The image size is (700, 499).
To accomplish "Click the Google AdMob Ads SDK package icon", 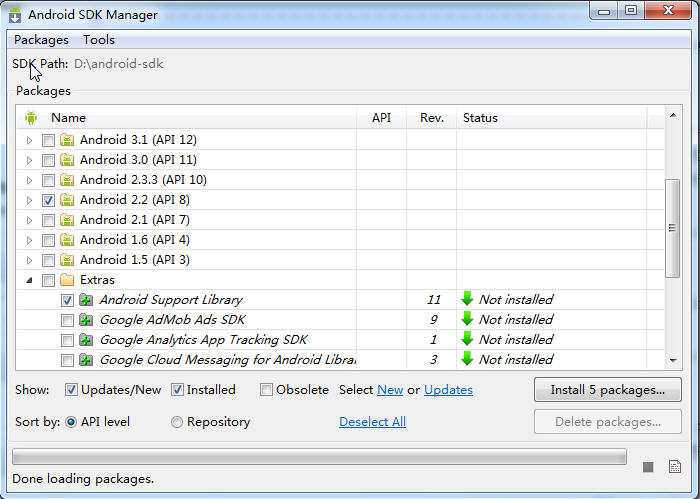I will tap(86, 320).
